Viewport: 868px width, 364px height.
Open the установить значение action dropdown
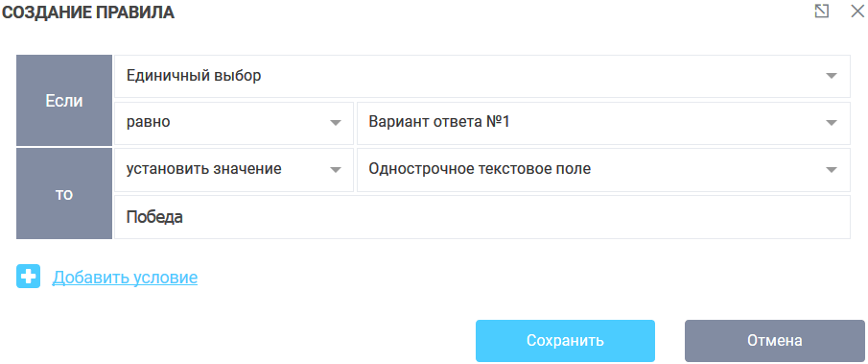(x=234, y=170)
